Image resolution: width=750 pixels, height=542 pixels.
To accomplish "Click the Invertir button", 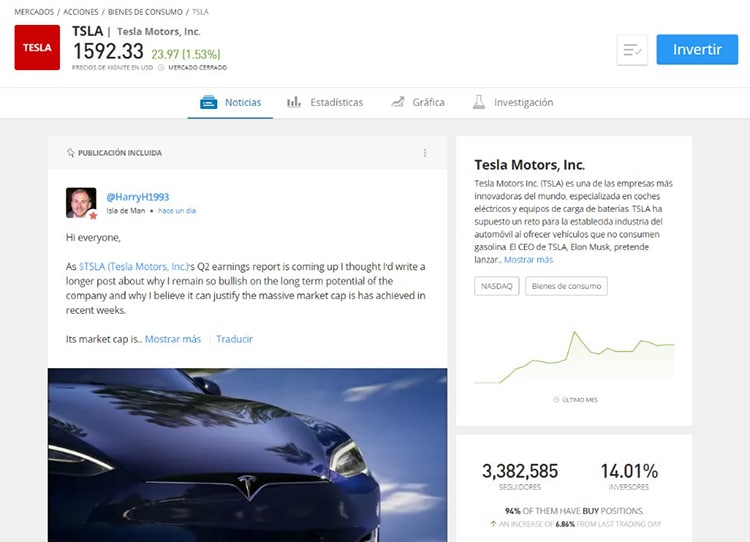I will pyautogui.click(x=697, y=49).
